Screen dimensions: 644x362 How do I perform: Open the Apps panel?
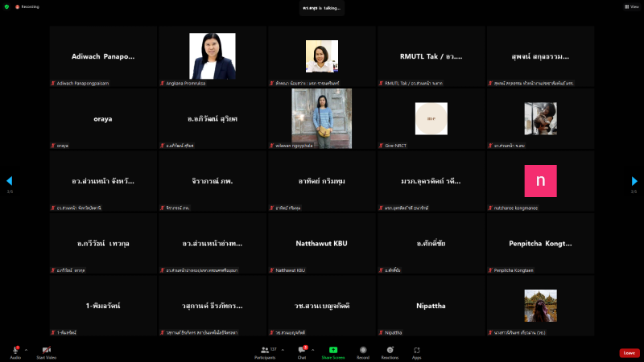(417, 350)
